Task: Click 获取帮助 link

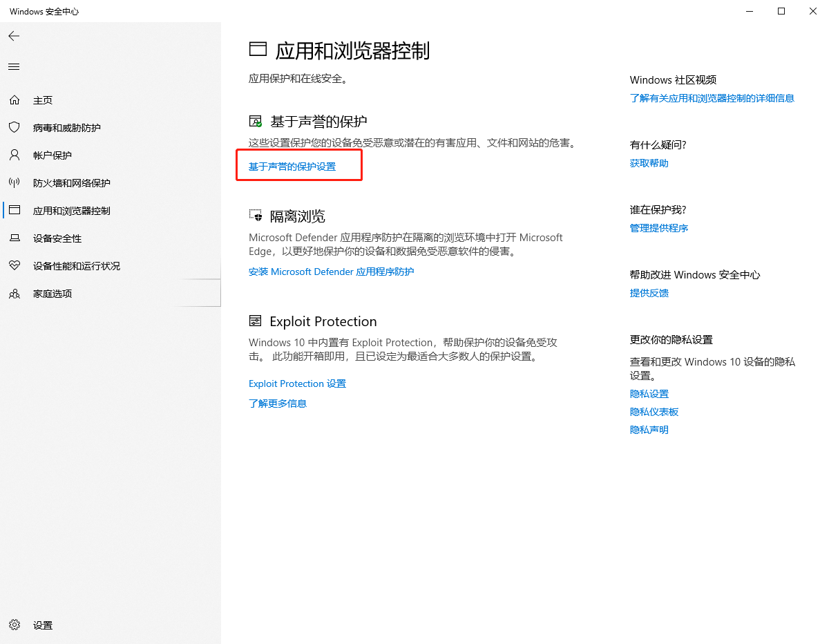Action: point(649,163)
